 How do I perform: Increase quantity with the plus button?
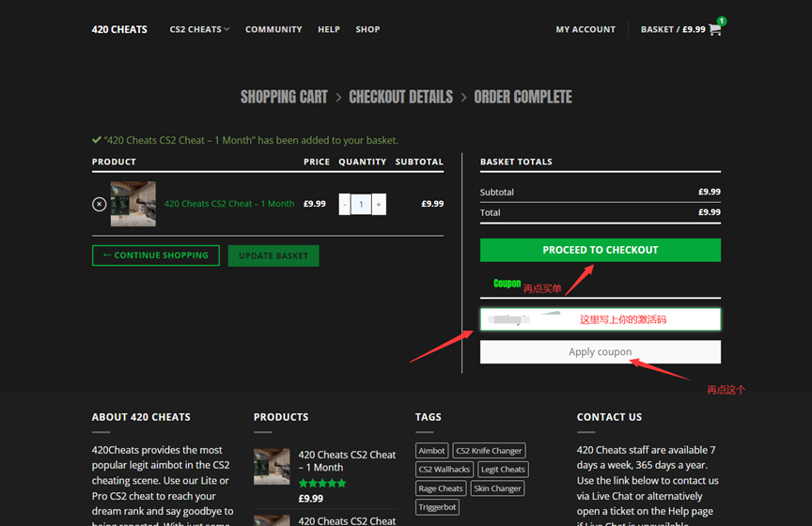click(x=379, y=204)
